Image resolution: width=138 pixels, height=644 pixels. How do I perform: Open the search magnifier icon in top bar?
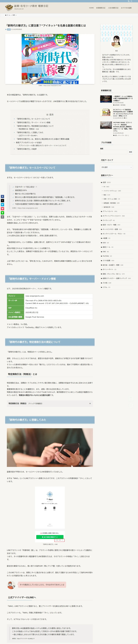point(131,1)
